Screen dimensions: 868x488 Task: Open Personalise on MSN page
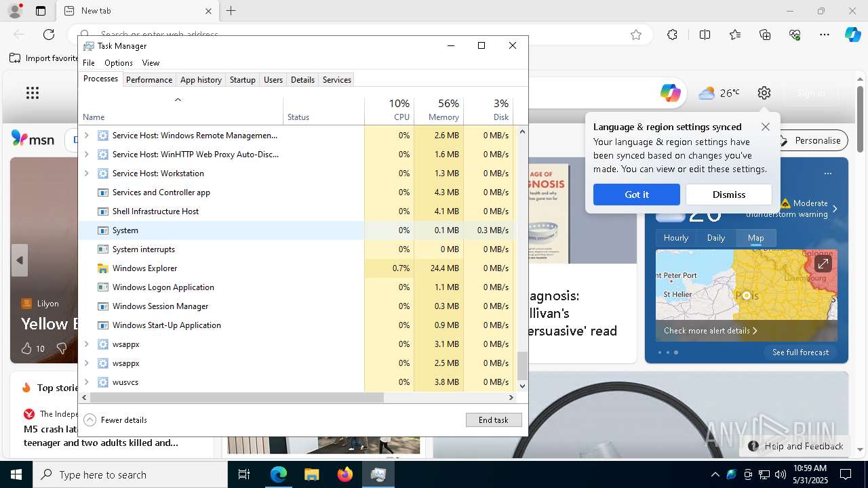(810, 140)
